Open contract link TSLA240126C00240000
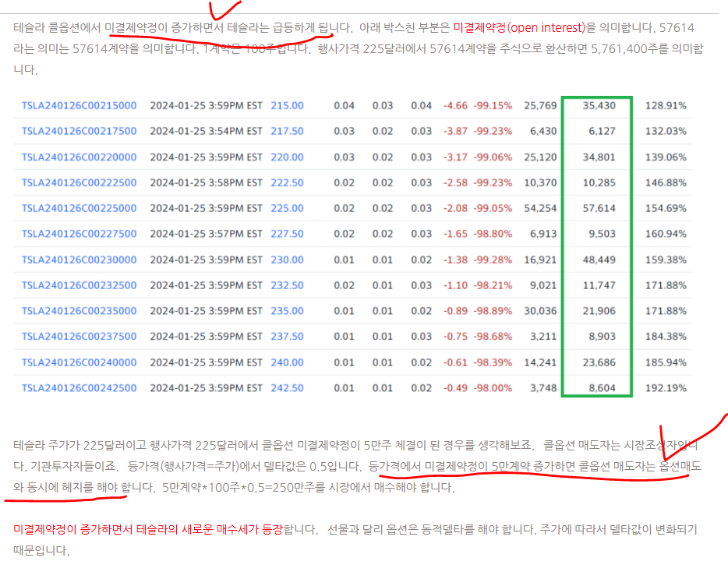 [80, 362]
